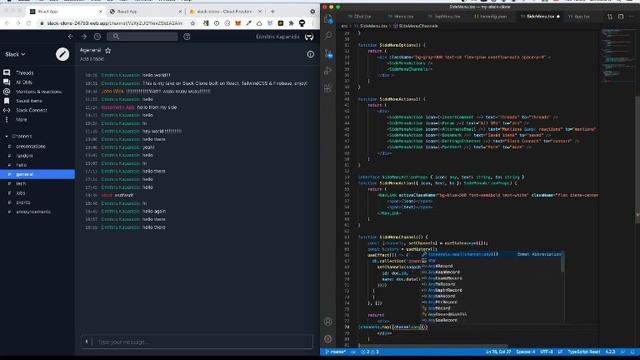Switch to App.tsx editor tab
Image resolution: width=640 pixels, height=360 pixels.
(x=579, y=16)
